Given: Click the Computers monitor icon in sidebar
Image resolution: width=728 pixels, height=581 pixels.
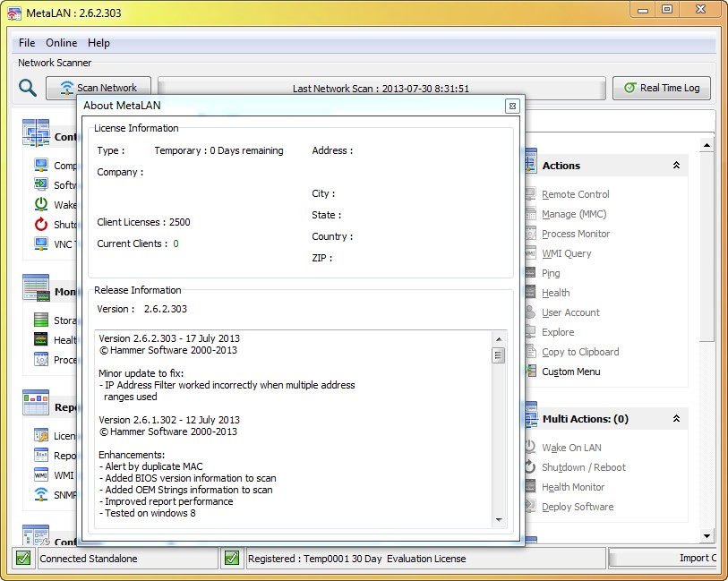Looking at the screenshot, I should (x=41, y=166).
